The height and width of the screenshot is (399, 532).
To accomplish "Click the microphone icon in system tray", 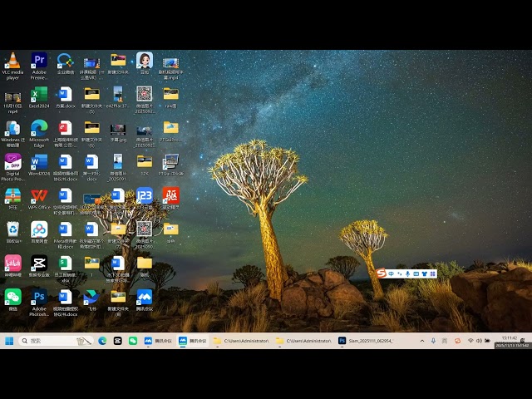I will pos(433,341).
